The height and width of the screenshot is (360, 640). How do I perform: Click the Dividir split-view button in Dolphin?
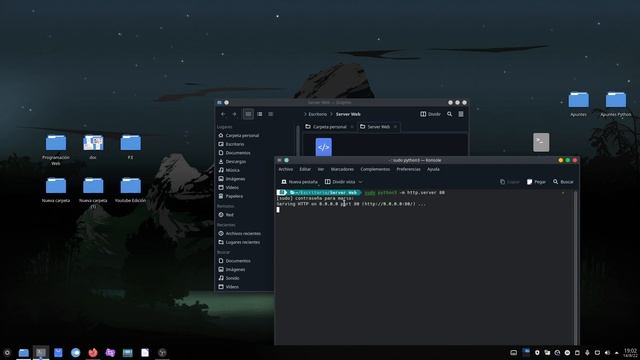431,114
